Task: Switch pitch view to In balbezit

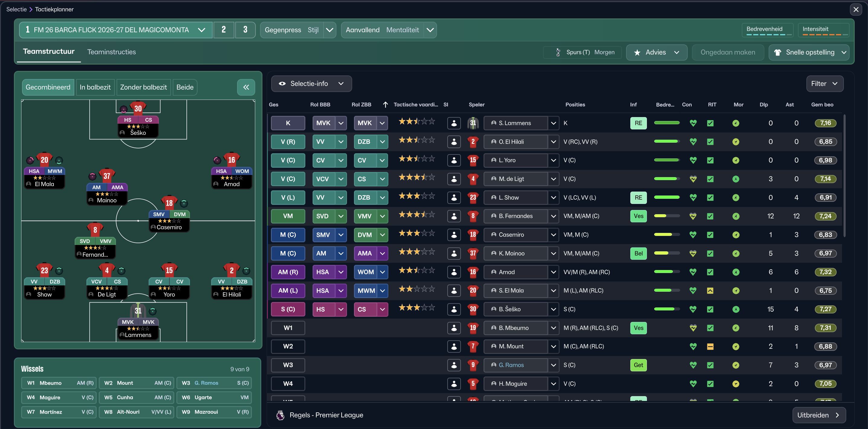Action: click(95, 87)
